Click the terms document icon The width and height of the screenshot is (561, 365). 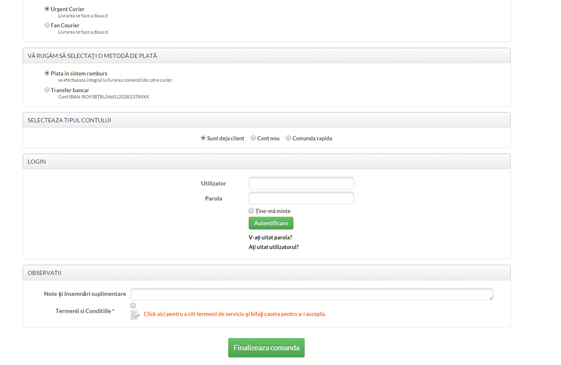pos(135,315)
